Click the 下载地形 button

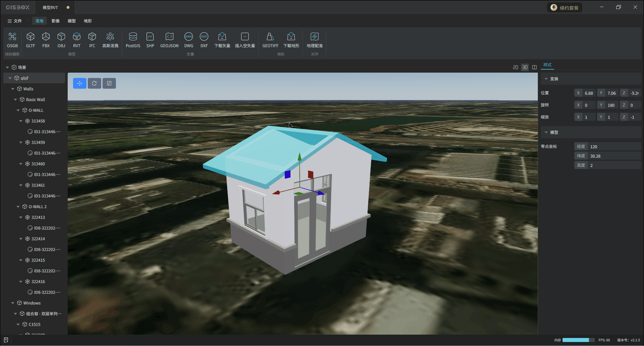[x=291, y=37]
